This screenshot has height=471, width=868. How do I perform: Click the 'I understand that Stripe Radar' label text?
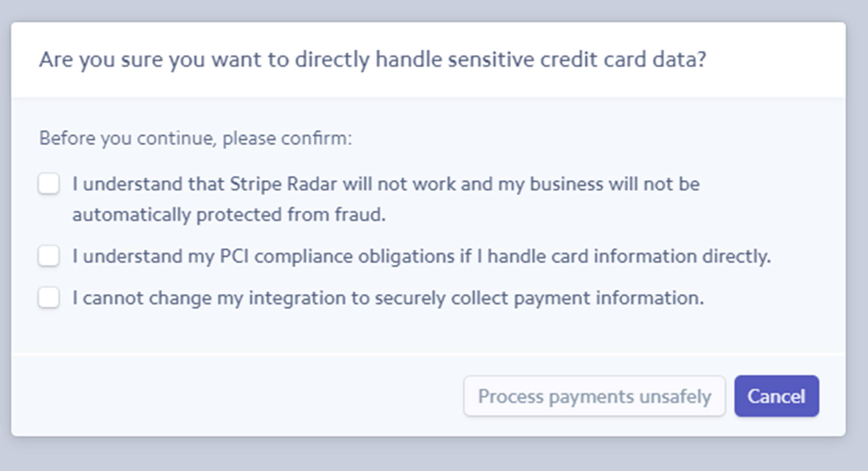click(x=386, y=184)
